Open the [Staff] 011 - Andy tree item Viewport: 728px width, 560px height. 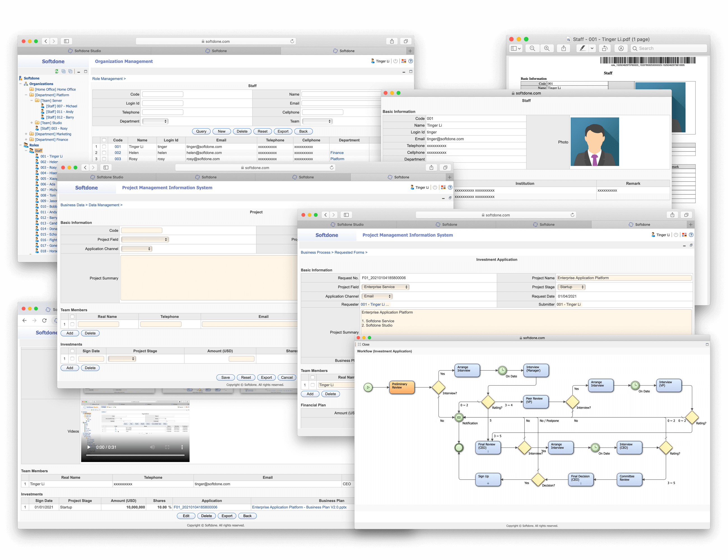tap(60, 112)
